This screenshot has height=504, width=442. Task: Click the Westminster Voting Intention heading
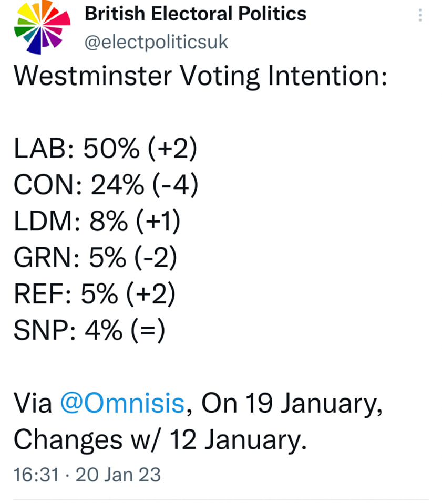(200, 77)
